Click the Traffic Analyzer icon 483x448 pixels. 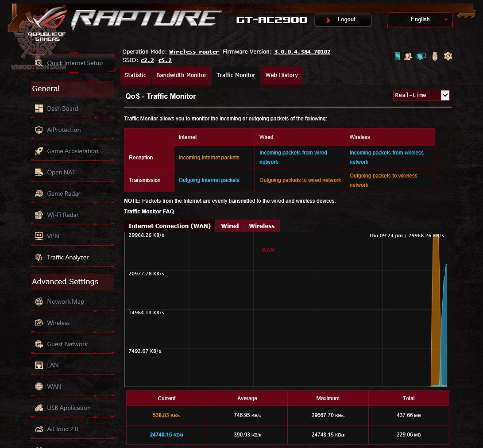pyautogui.click(x=39, y=257)
